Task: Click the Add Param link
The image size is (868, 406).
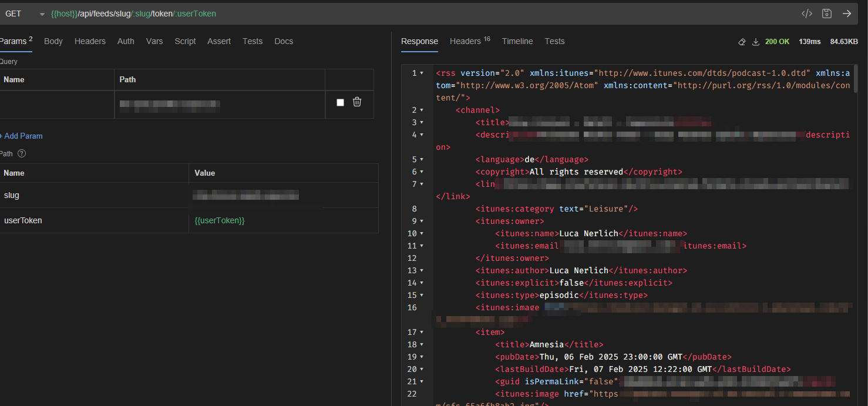Action: (x=22, y=136)
